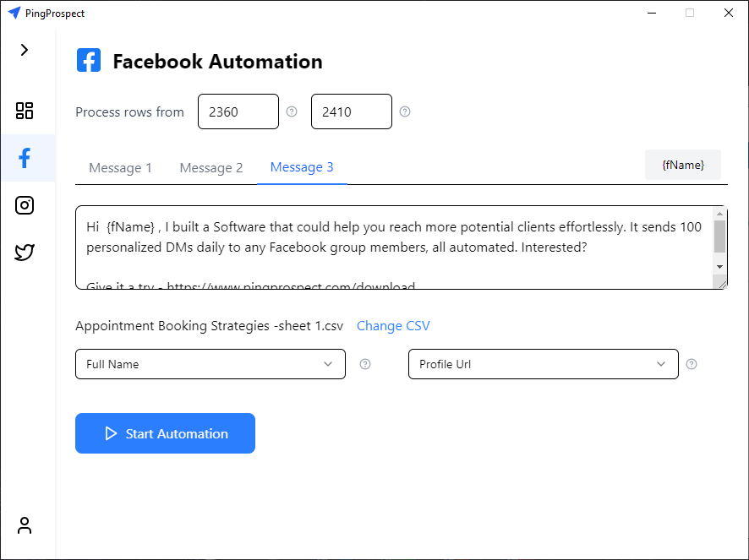Image resolution: width=749 pixels, height=560 pixels.
Task: Insert the {fName} placeholder button
Action: pos(682,166)
